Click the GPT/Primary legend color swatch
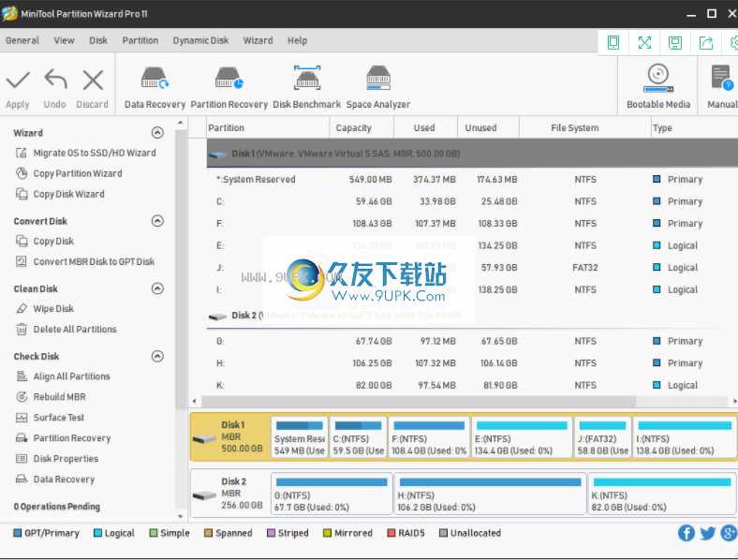Viewport: 738px width, 560px height. [x=18, y=533]
